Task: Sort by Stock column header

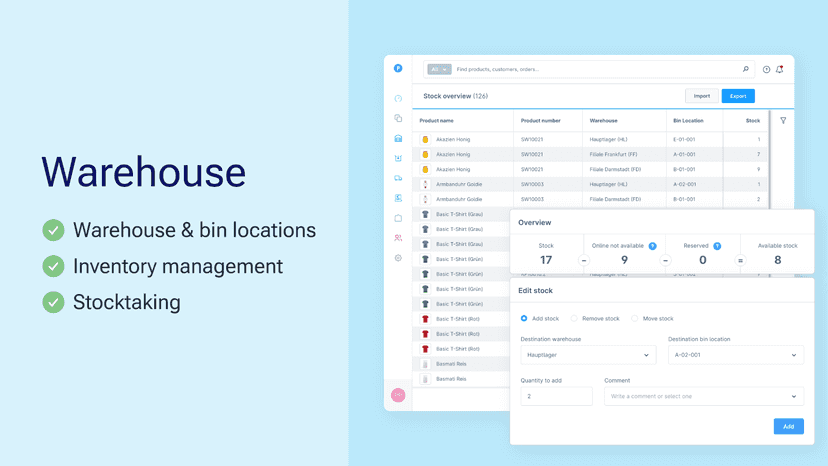Action: 752,120
